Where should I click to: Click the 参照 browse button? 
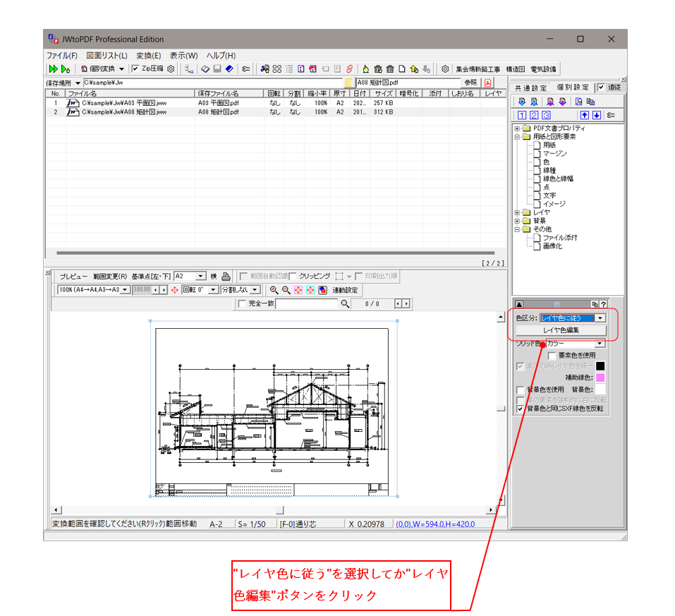click(470, 83)
